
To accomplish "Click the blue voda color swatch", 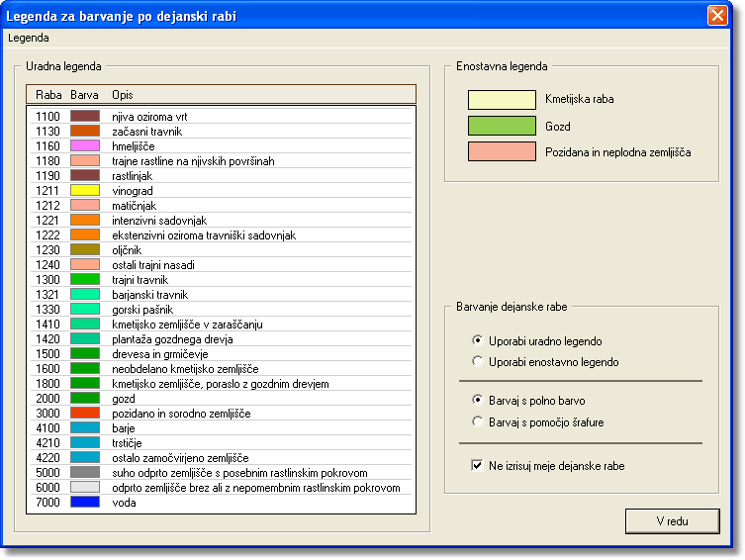I will coord(85,503).
